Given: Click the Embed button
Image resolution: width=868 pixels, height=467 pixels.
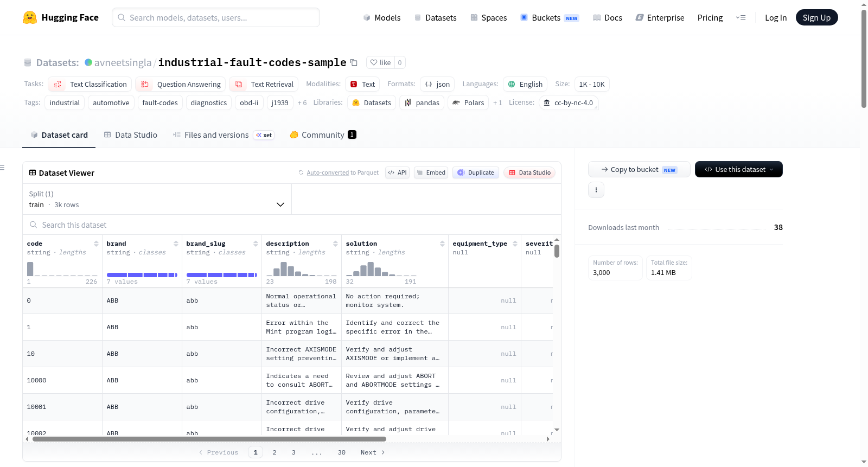Looking at the screenshot, I should tap(431, 172).
